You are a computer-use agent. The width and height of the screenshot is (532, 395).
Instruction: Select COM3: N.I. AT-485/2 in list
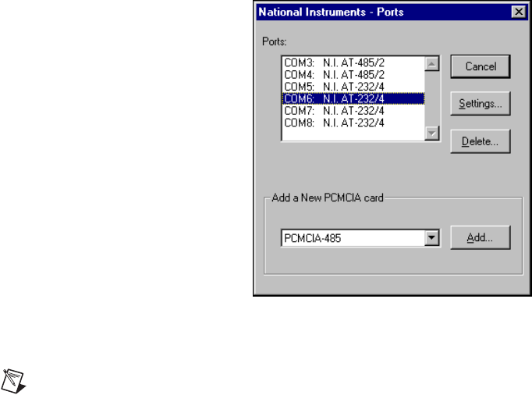[353, 62]
